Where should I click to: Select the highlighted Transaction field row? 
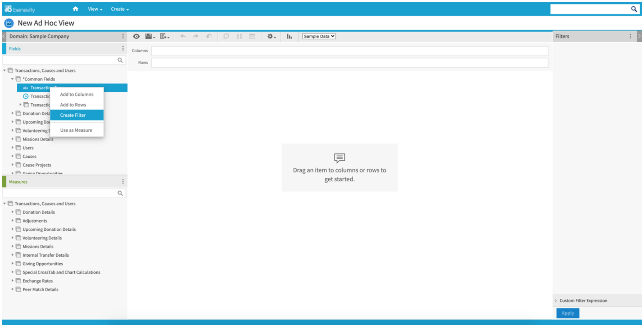[72, 88]
